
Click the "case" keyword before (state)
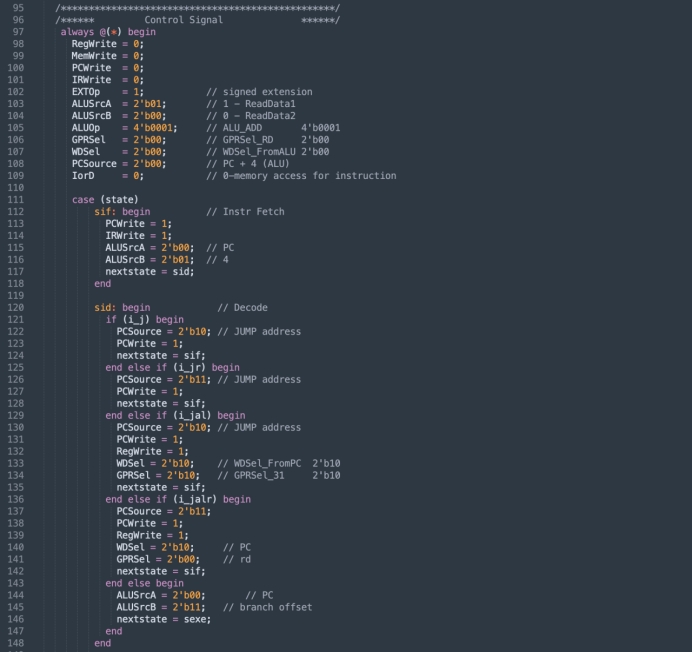coord(83,200)
